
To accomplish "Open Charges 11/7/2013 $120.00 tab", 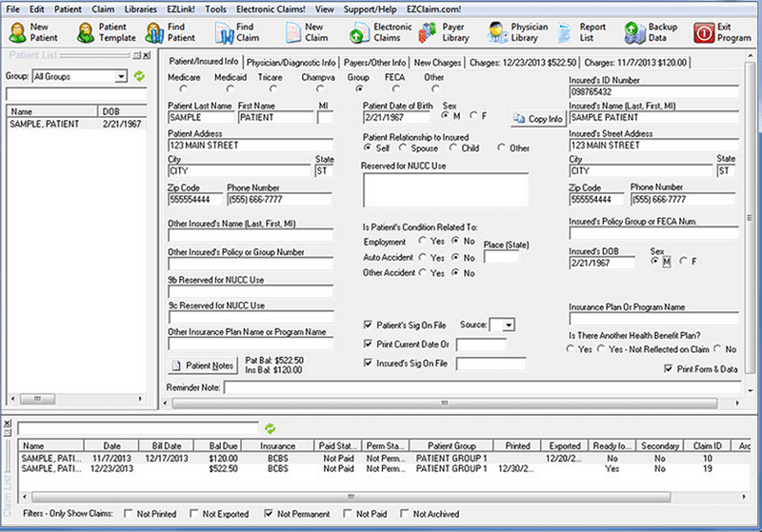I will (x=635, y=63).
